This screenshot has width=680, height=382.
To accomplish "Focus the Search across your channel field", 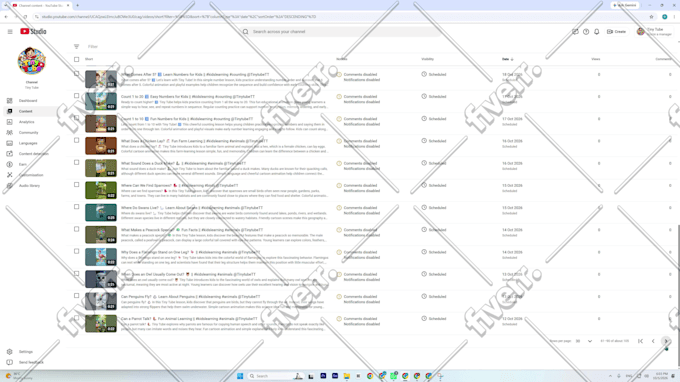I will click(x=340, y=32).
